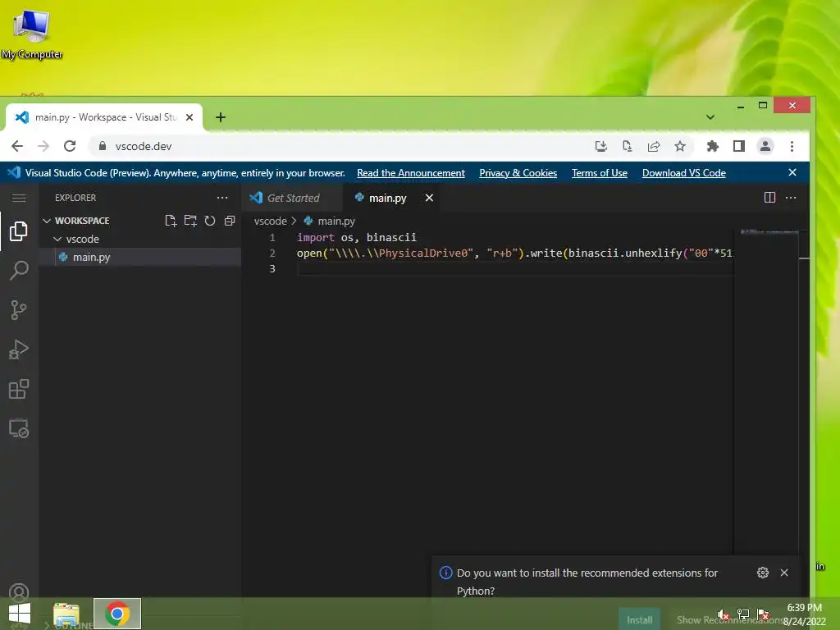Create a new file in workspace

click(171, 221)
